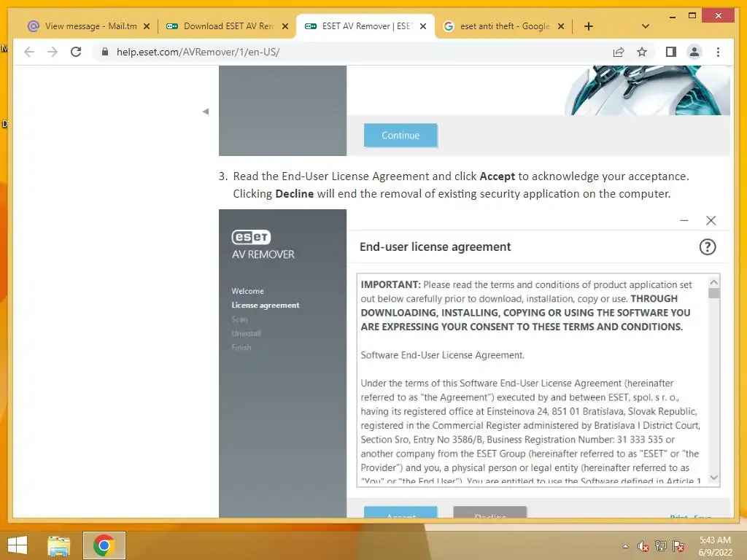Open the browser side panel
The height and width of the screenshot is (560, 747).
point(671,52)
